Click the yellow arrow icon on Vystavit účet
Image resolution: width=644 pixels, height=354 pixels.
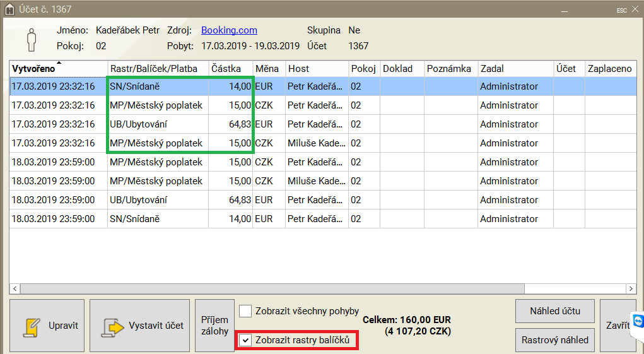(x=112, y=326)
